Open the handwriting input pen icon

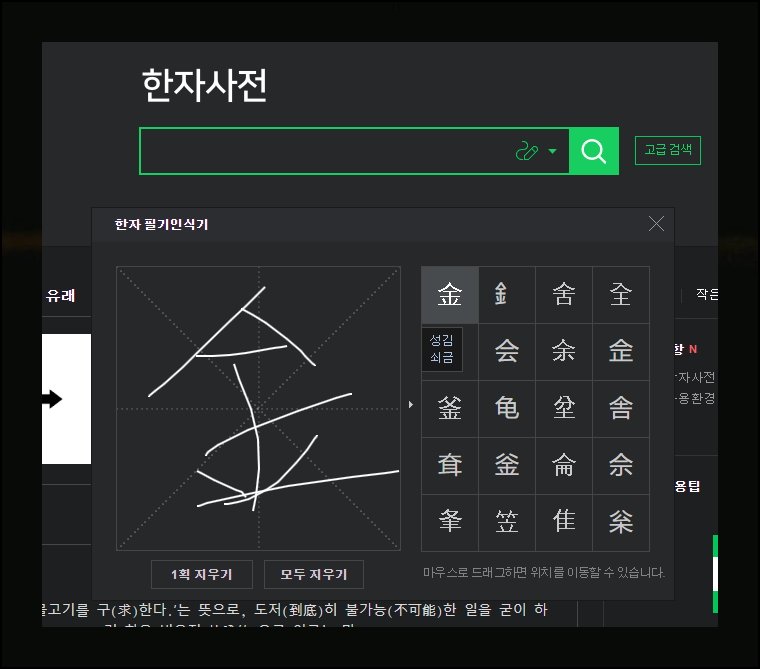point(527,151)
